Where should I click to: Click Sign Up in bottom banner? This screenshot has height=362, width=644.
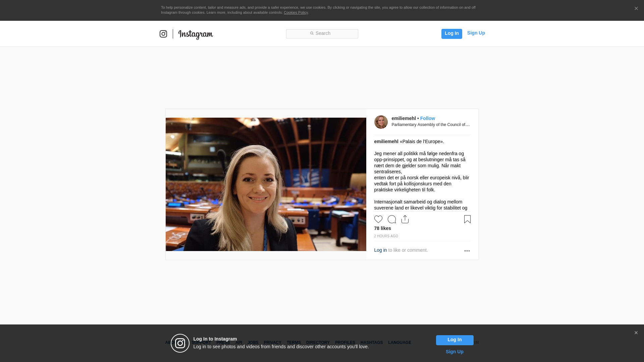(x=454, y=352)
